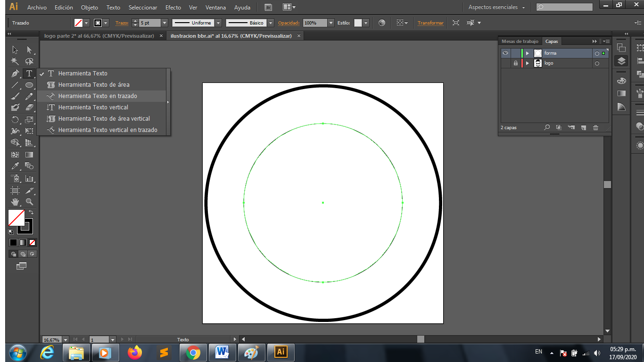Open stroke weight 5 pt dropdown arrow
644x362 pixels.
tap(165, 23)
